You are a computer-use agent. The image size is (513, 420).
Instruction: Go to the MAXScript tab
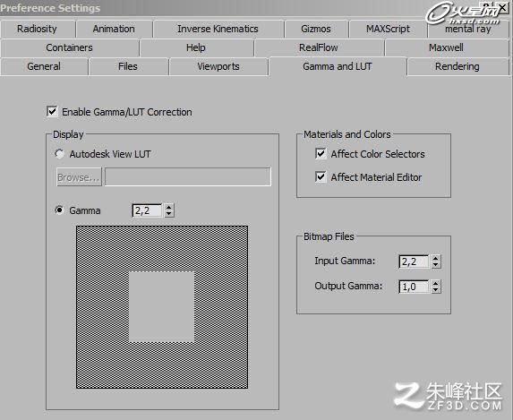tap(388, 29)
